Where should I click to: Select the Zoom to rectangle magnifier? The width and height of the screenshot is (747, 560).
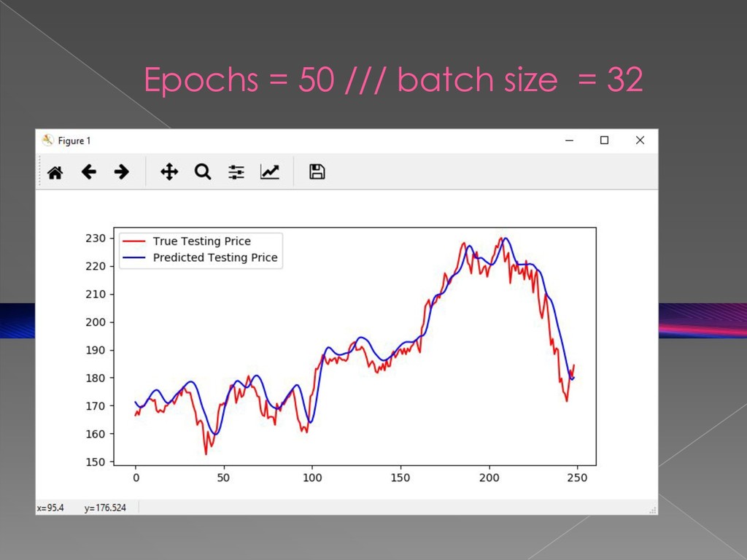203,171
